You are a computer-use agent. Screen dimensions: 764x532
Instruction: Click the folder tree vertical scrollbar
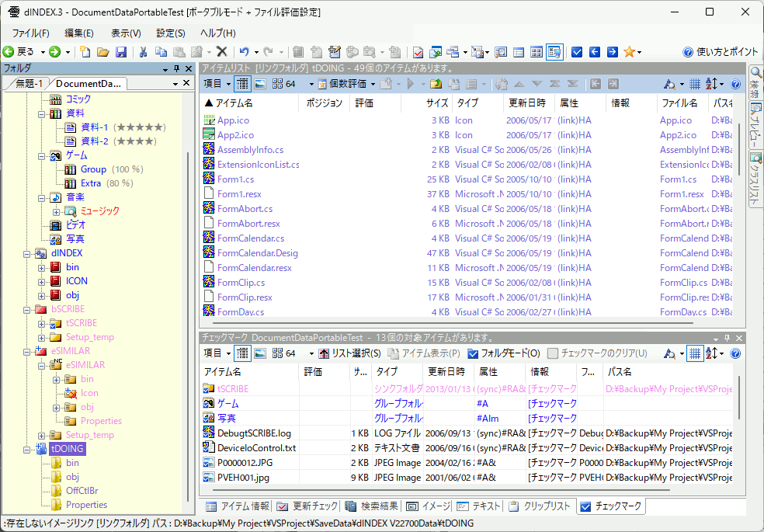(x=188, y=326)
